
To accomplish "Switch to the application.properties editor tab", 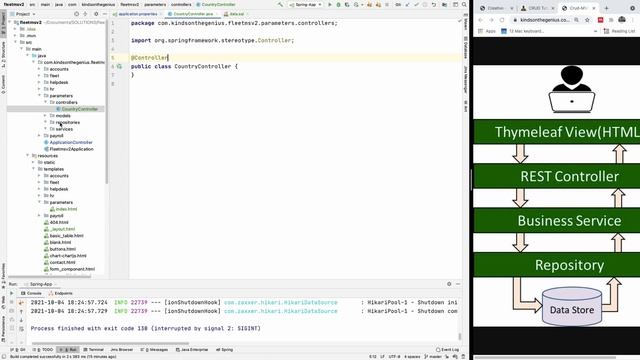I will [138, 14].
